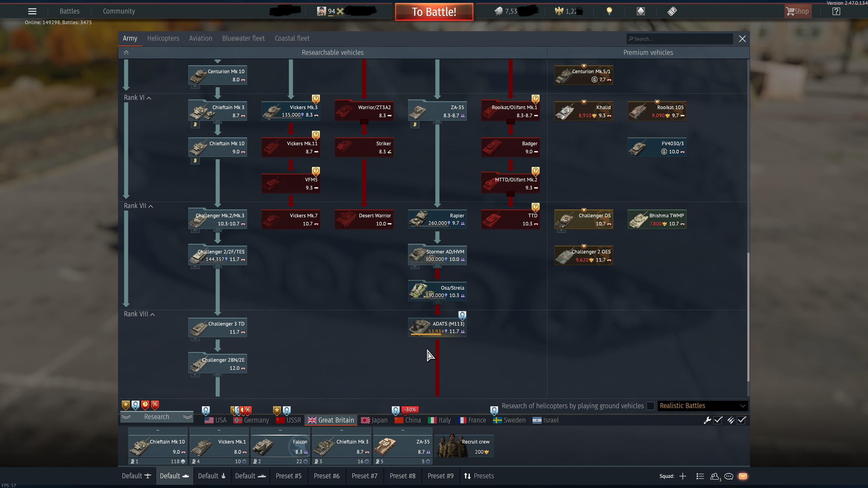Click the Israel flag nation
Viewport: 868px width, 488px height.
click(x=545, y=420)
